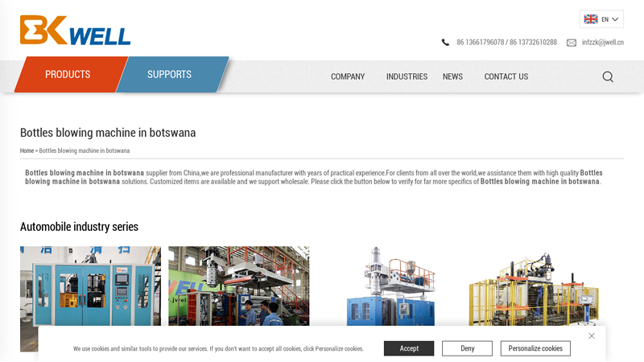Open the blue tower blow molding machine thumbnail
The width and height of the screenshot is (644, 362).
click(x=390, y=286)
